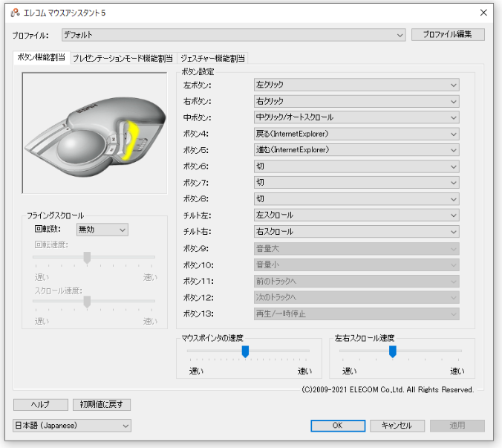Click the プロファイル編集 button
502x448 pixels.
[448, 34]
